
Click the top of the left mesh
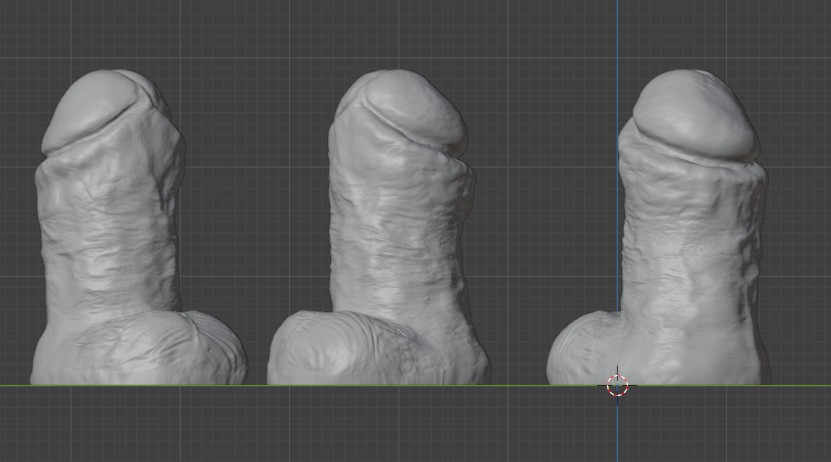click(110, 78)
